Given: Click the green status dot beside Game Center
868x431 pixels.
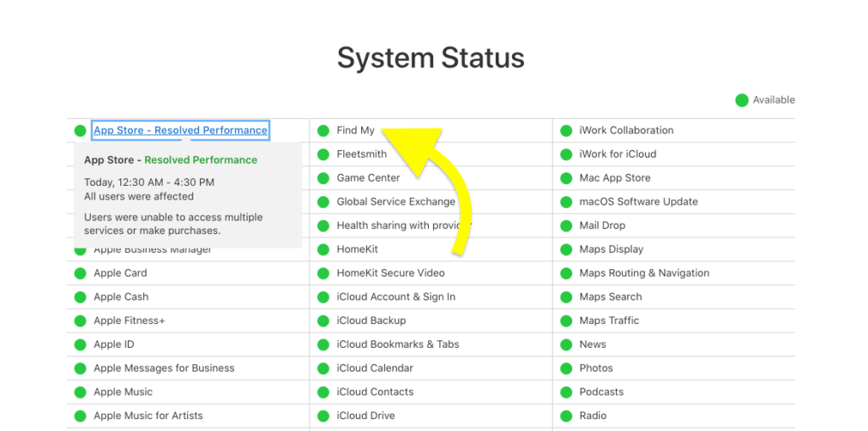Looking at the screenshot, I should pyautogui.click(x=323, y=178).
